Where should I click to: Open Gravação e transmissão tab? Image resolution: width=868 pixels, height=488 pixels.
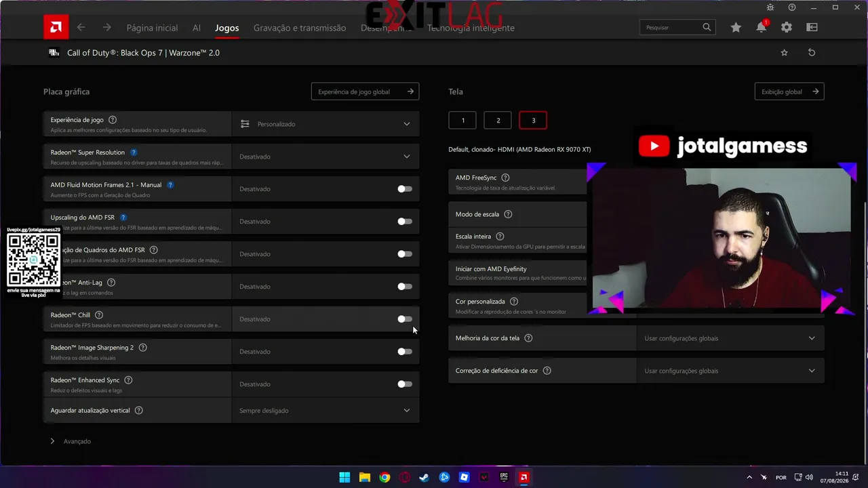click(x=300, y=28)
